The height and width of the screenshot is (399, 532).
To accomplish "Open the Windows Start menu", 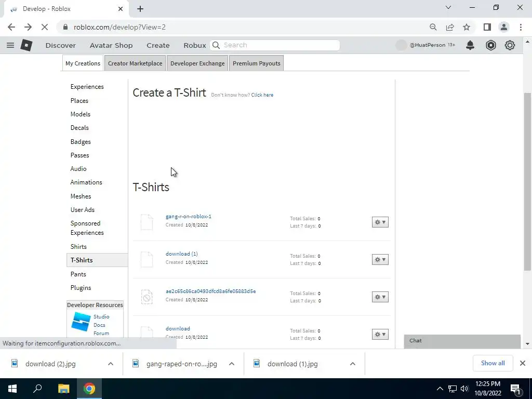I will tap(12, 389).
